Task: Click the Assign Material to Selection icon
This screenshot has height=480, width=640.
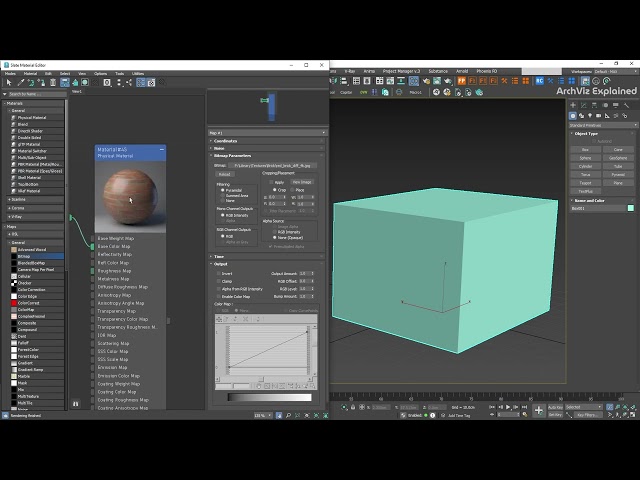Action: 42,83
